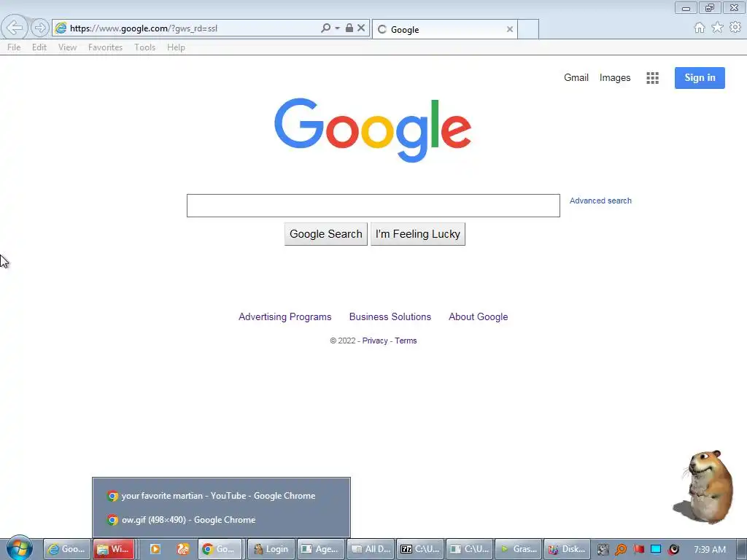Viewport: 747px width, 560px height.
Task: Open the View menu
Action: coord(67,47)
